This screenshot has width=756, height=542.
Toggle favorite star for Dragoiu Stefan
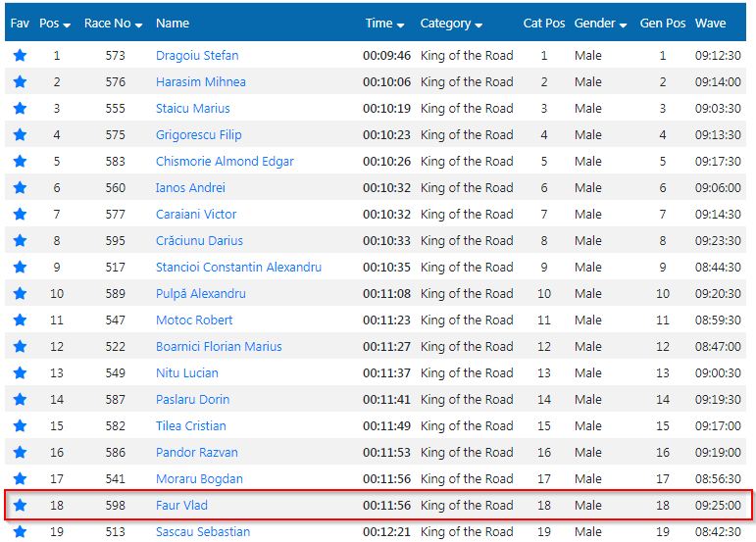(x=20, y=56)
